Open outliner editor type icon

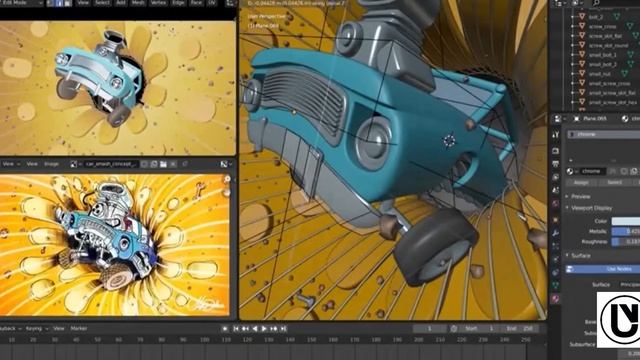(559, 3)
